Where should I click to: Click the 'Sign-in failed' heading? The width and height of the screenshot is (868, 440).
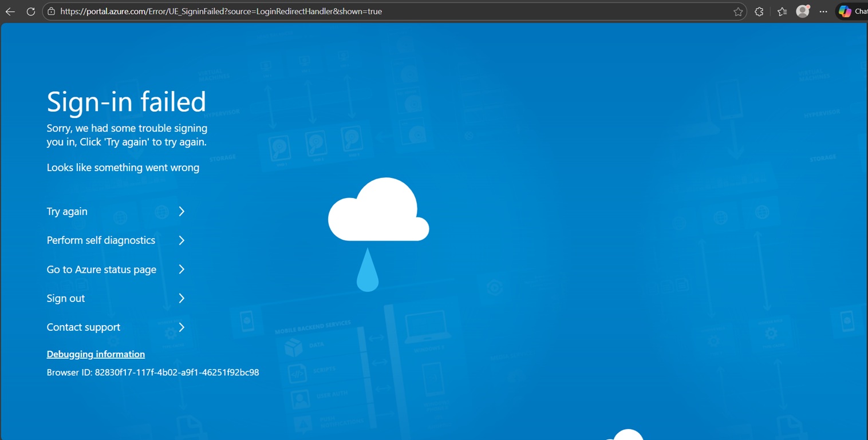(127, 102)
